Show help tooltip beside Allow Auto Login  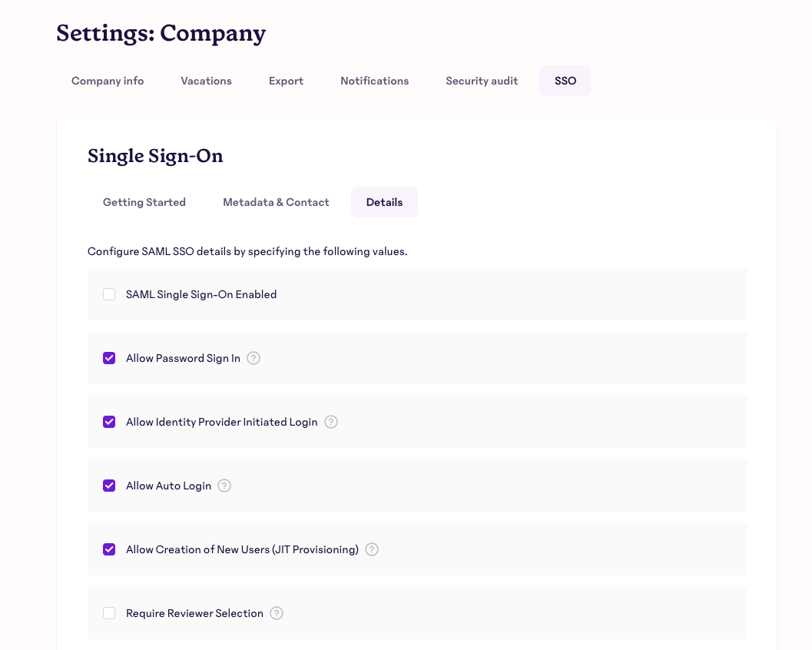pyautogui.click(x=224, y=486)
